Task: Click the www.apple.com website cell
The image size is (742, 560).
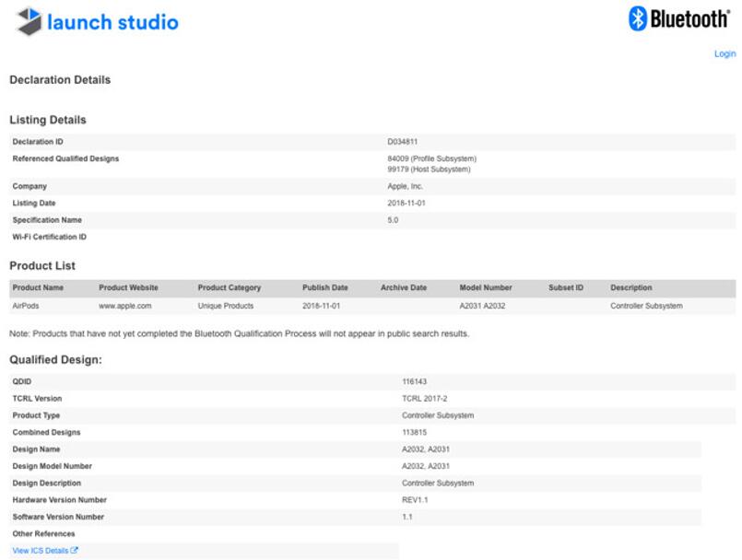Action: [x=125, y=306]
